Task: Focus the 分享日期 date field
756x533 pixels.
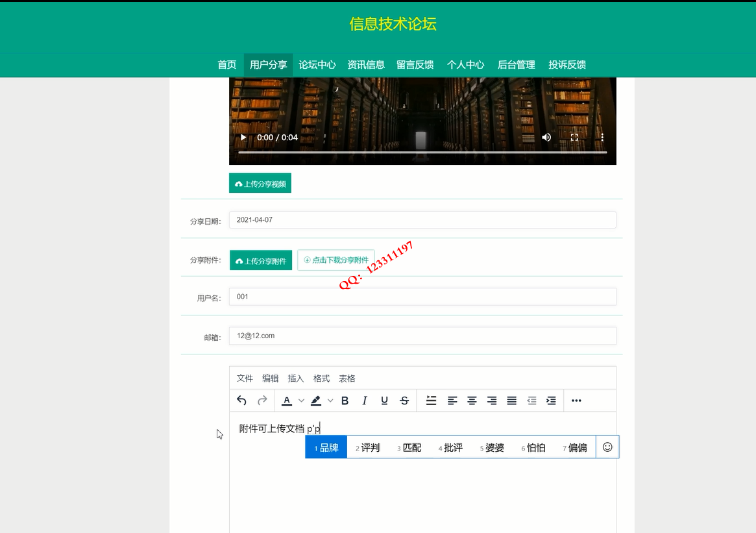Action: tap(422, 220)
